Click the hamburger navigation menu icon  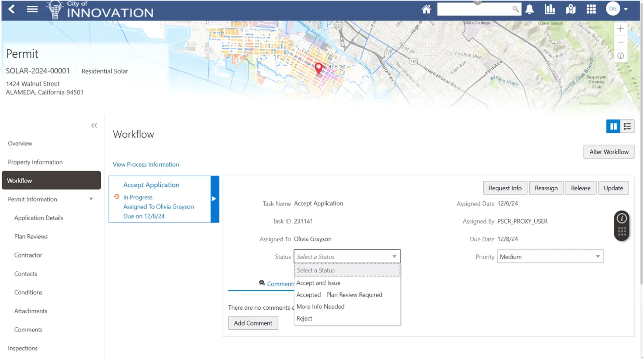pyautogui.click(x=32, y=9)
